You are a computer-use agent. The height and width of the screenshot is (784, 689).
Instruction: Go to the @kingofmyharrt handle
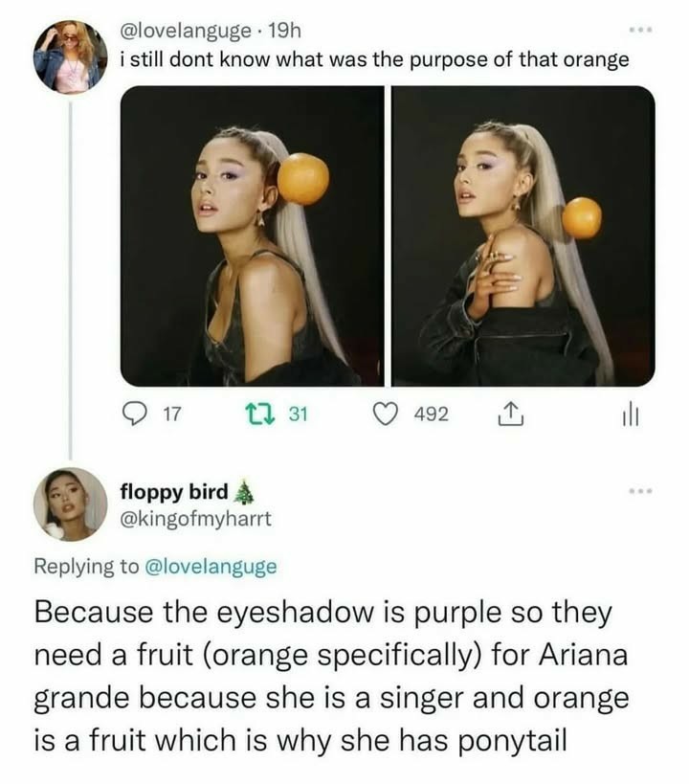[195, 519]
